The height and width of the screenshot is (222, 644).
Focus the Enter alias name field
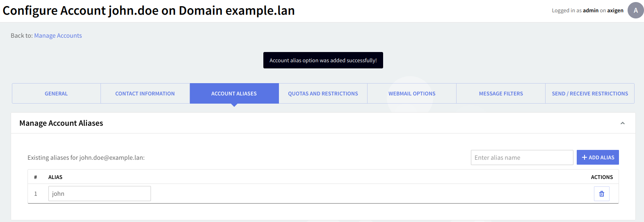point(522,157)
